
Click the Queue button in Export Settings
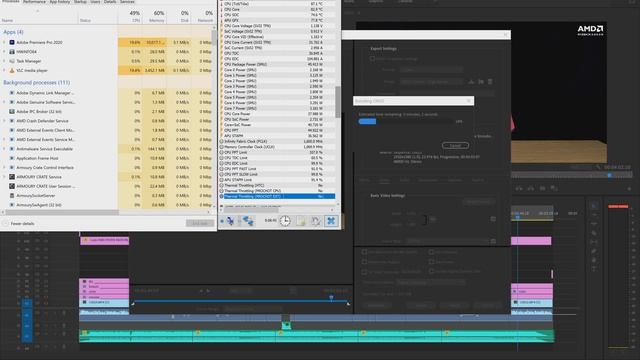[420, 305]
